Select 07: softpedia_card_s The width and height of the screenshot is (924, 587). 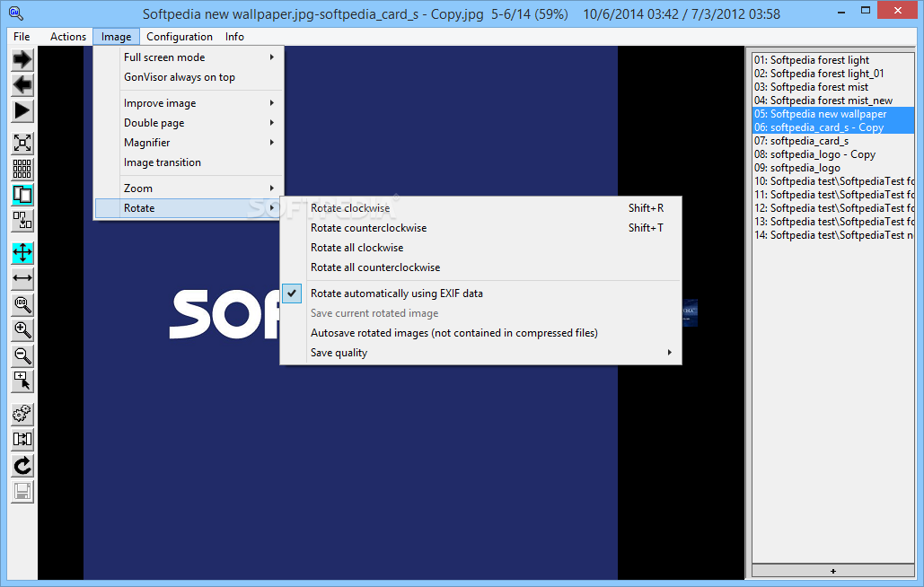833,141
